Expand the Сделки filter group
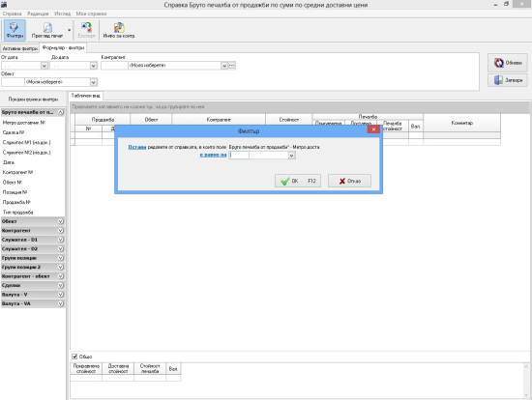This screenshot has height=400, width=532. 33,285
